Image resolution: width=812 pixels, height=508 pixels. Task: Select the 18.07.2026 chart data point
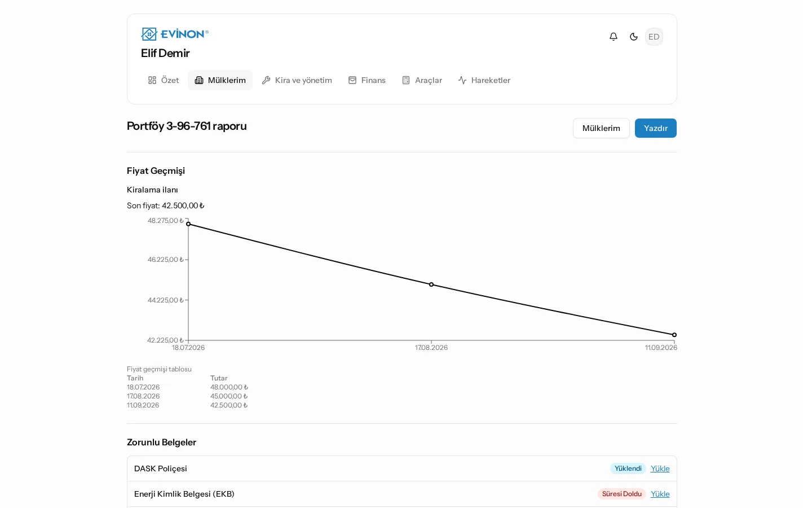[188, 224]
